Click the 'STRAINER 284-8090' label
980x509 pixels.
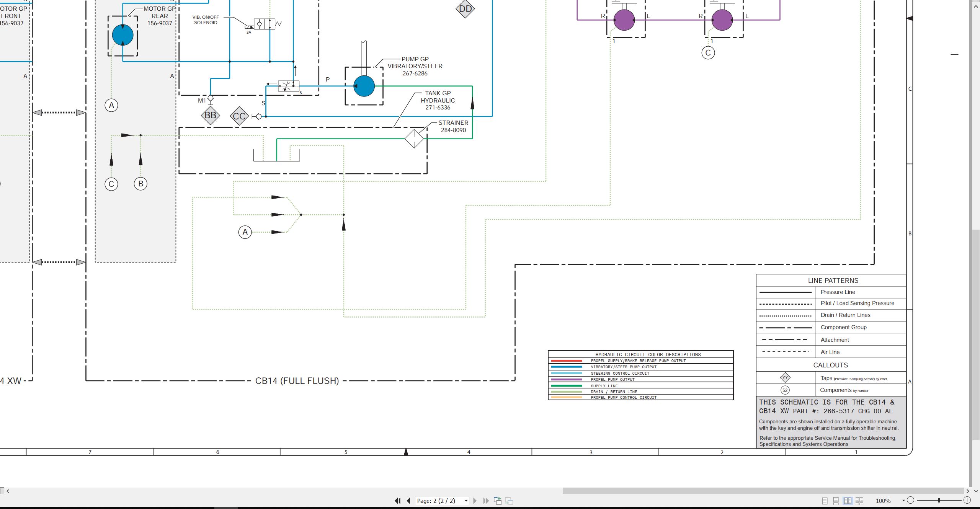(x=453, y=126)
